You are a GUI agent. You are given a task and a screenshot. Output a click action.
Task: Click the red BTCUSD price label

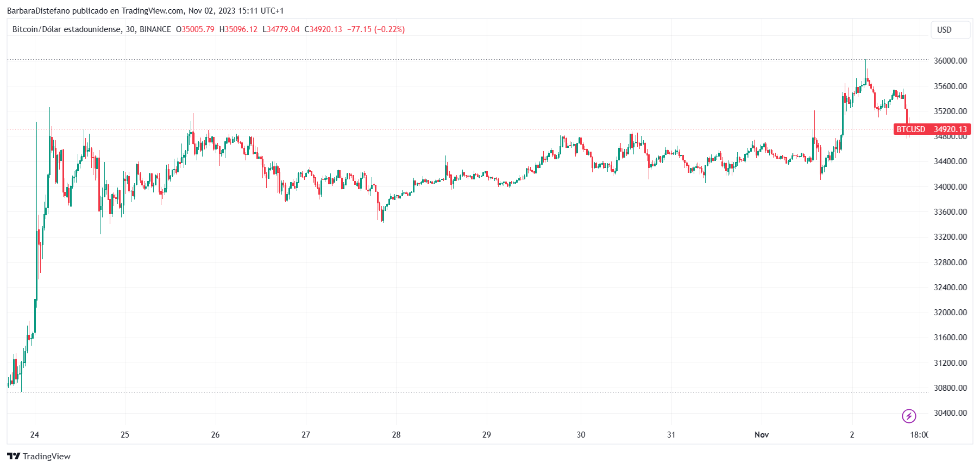932,129
